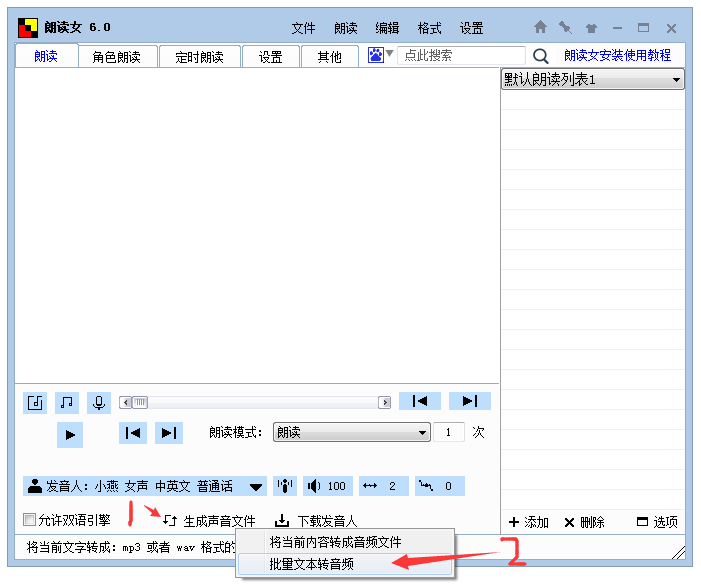Open the 编辑 menu

387,29
